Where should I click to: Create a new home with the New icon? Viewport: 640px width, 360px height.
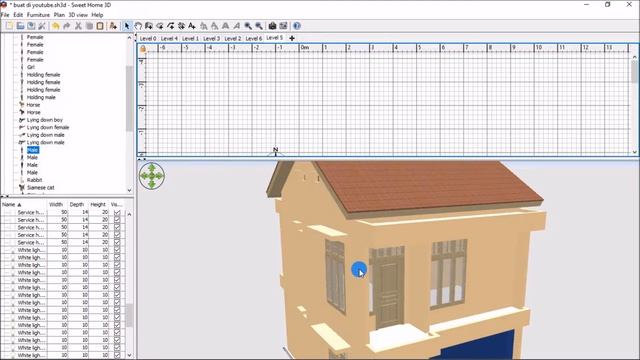[x=9, y=26]
